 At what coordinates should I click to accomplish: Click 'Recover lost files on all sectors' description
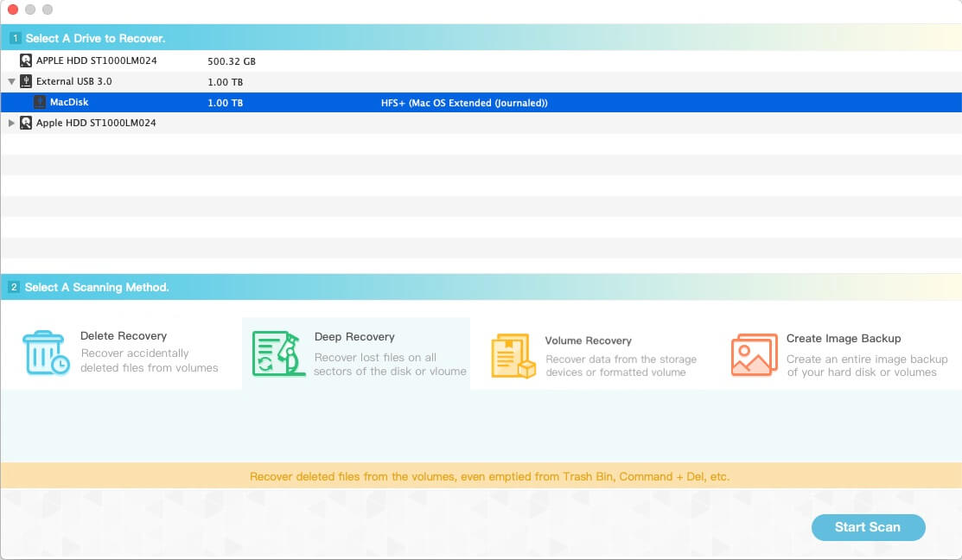pyautogui.click(x=390, y=365)
